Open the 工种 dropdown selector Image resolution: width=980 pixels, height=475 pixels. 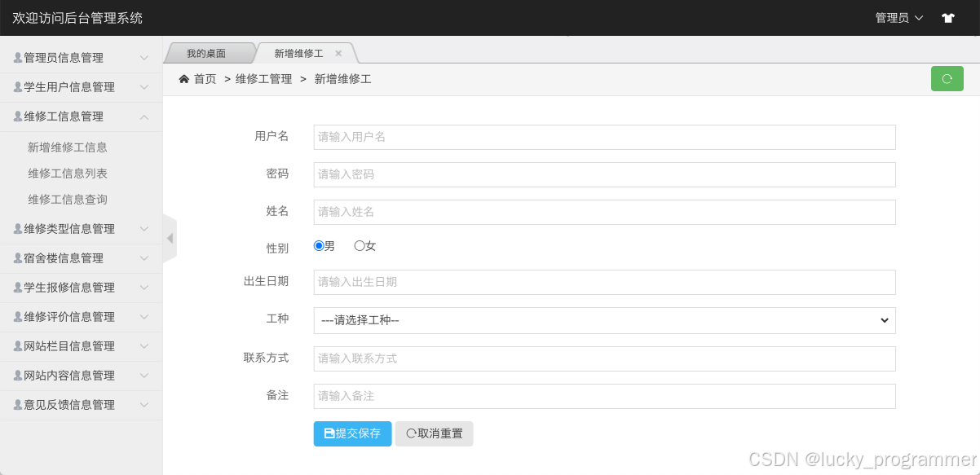point(604,320)
